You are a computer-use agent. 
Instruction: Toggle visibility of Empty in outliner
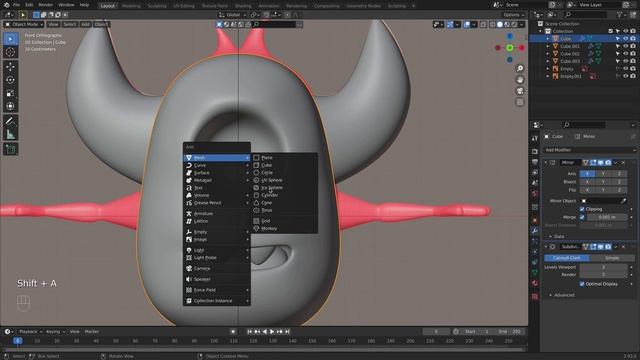pos(625,69)
